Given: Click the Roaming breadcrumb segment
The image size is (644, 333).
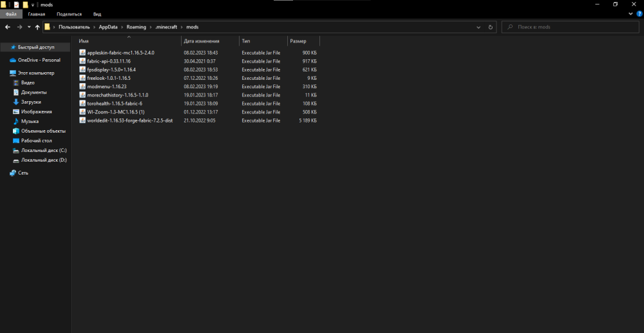Looking at the screenshot, I should pos(136,27).
